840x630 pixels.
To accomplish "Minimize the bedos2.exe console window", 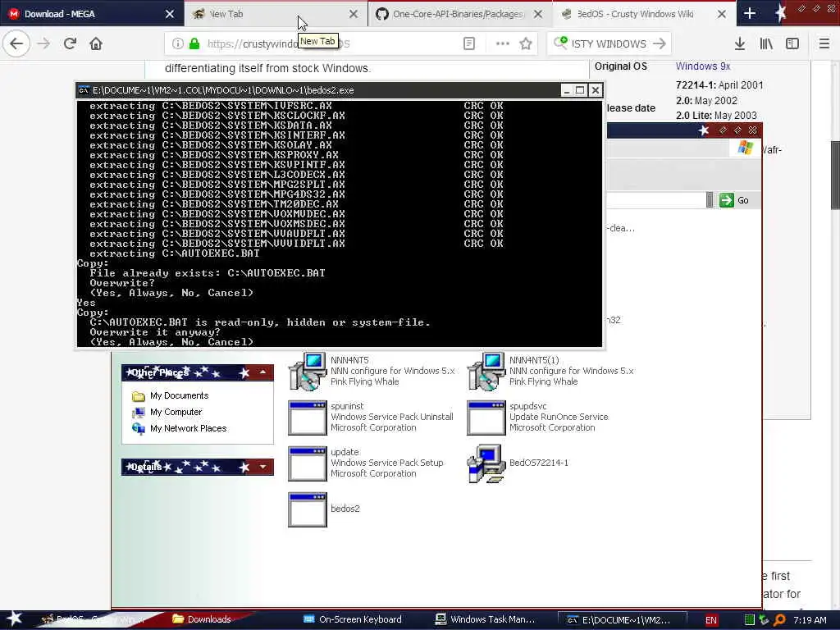I will [566, 90].
